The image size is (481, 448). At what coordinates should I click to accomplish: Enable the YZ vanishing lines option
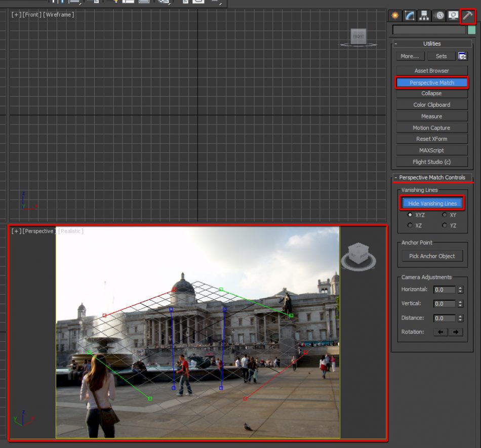(445, 225)
